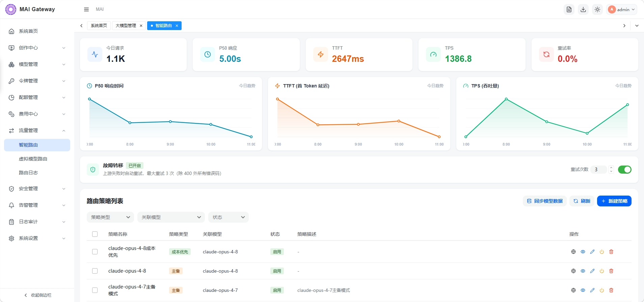Expand the 令牌管理 sidebar menu
The image size is (644, 302).
click(x=37, y=81)
